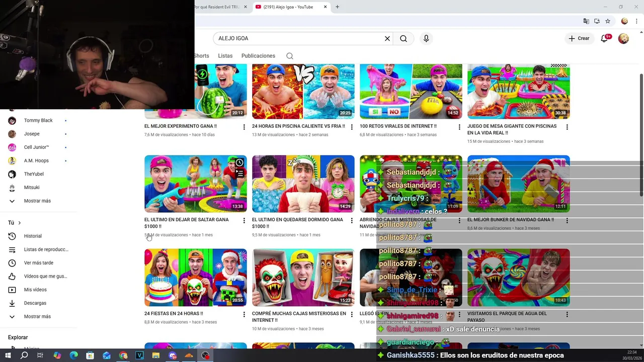Switch to the Shorts channel tab

(x=202, y=56)
